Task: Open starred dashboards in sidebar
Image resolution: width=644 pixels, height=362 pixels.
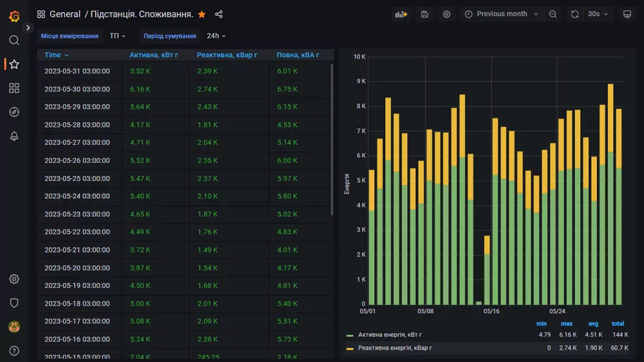Action: (x=14, y=64)
